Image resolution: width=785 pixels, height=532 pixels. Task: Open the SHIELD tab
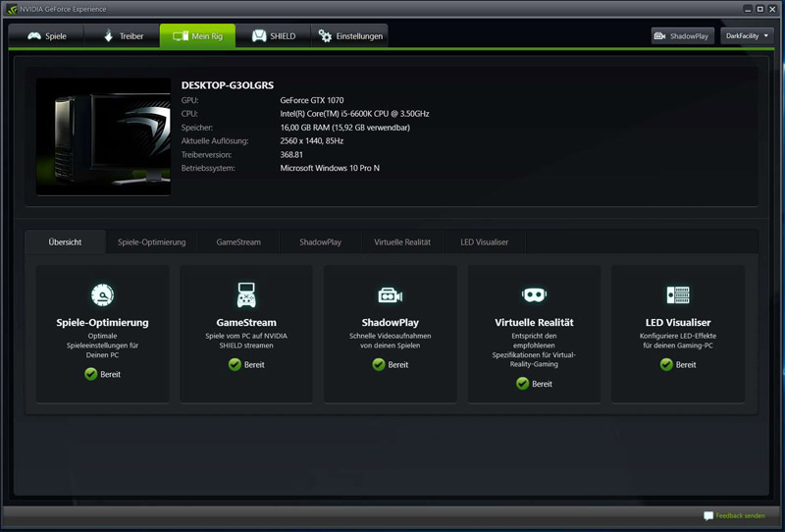pyautogui.click(x=273, y=36)
